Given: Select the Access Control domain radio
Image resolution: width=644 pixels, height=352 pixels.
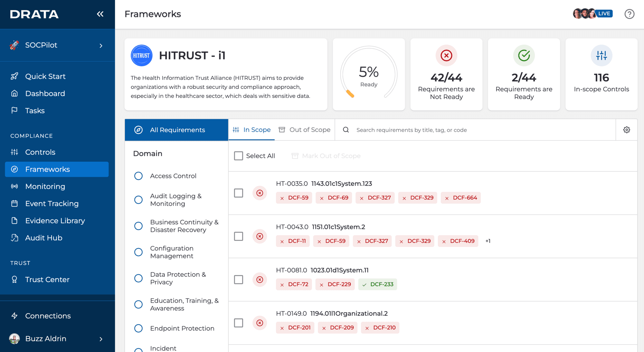Looking at the screenshot, I should pos(138,176).
